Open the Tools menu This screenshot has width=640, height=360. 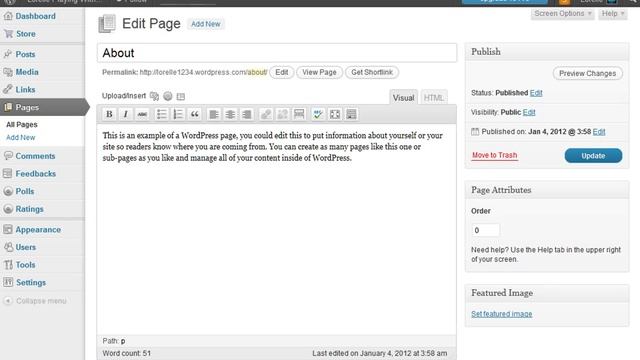25,264
